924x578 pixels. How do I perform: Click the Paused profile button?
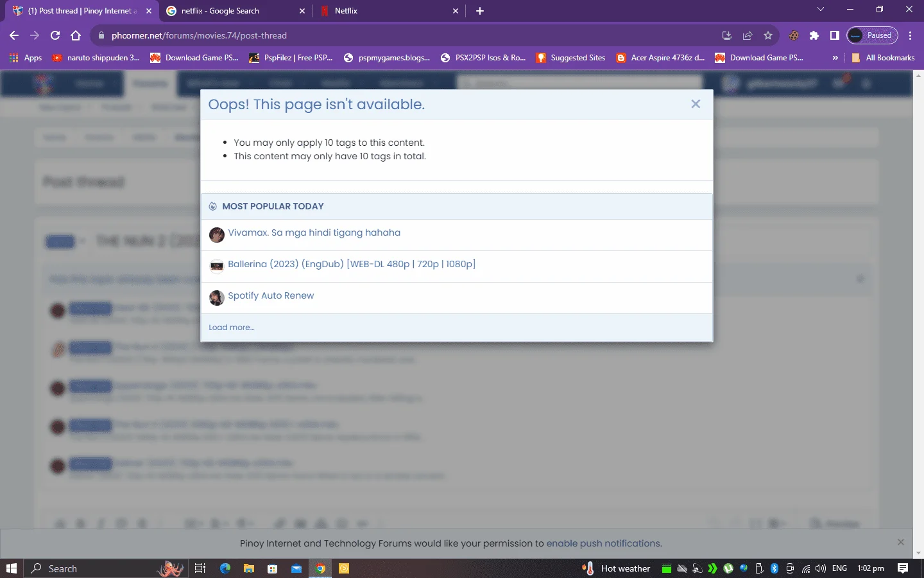(x=872, y=35)
